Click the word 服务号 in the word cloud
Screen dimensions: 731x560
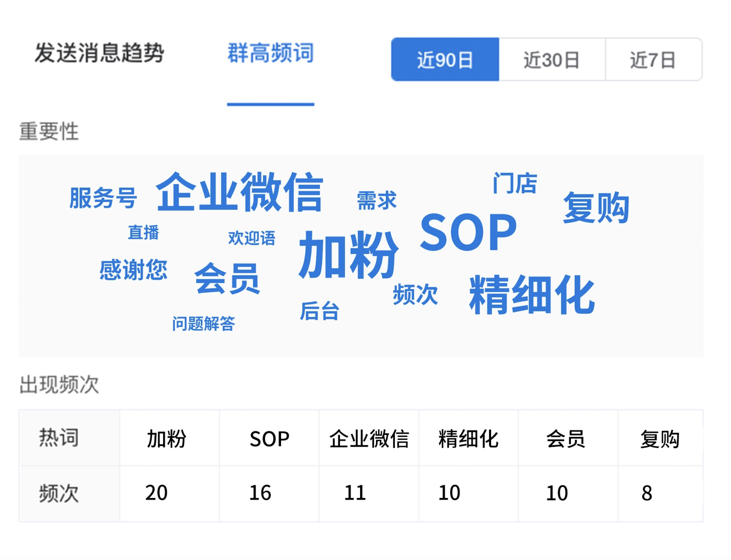point(103,198)
